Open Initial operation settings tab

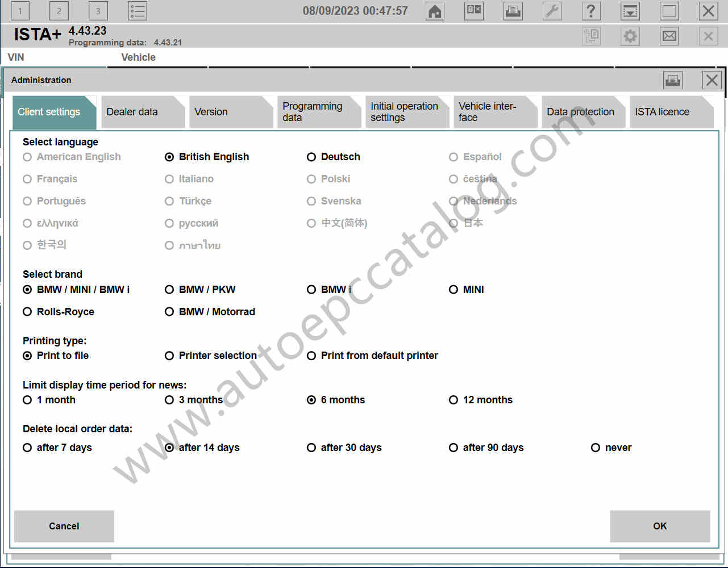407,112
